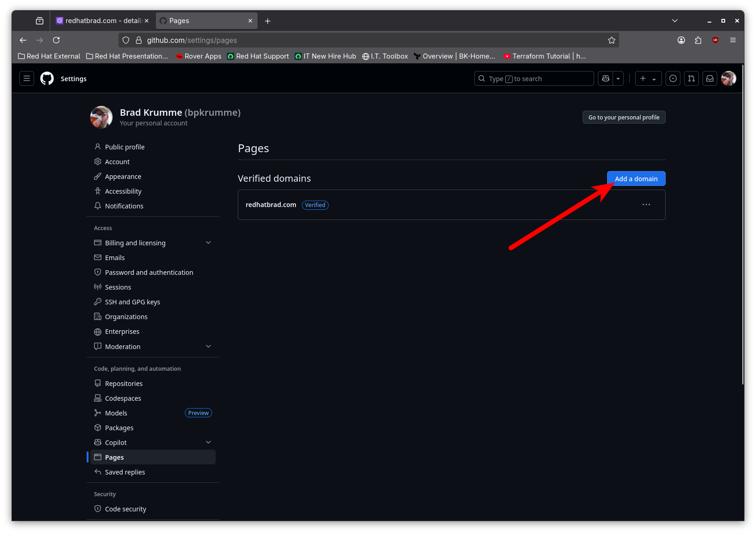Open the Notifications inbox icon
The height and width of the screenshot is (534, 756).
[710, 78]
